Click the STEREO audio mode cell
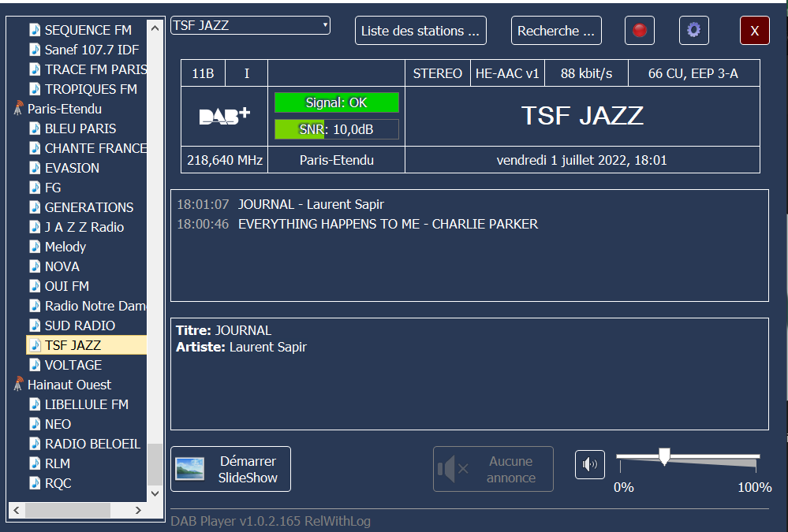 [x=438, y=73]
